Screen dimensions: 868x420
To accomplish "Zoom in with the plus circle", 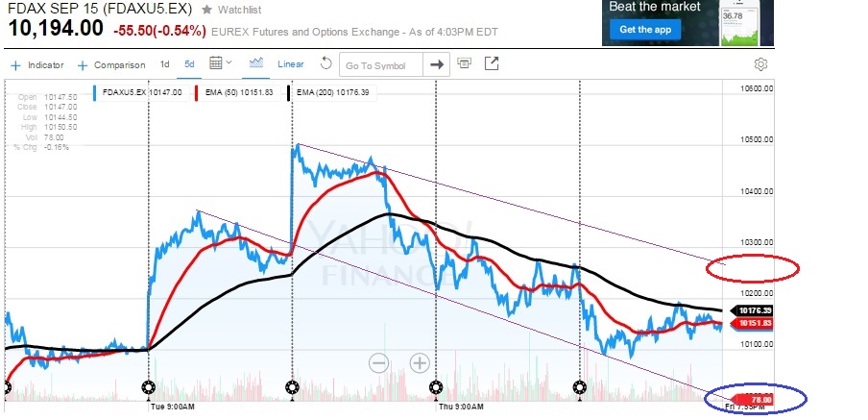I will [420, 362].
